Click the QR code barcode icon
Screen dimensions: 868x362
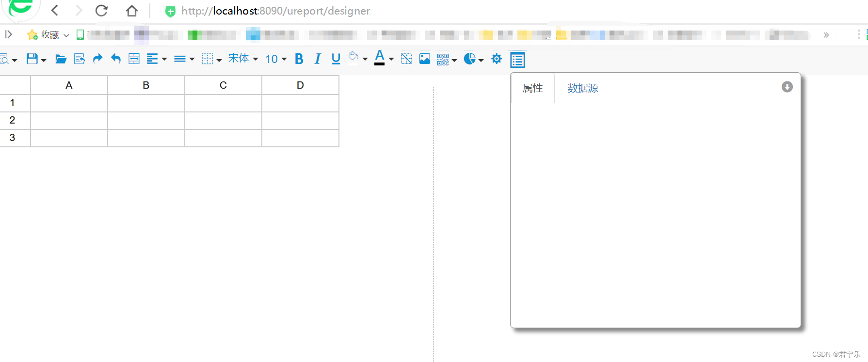coord(443,59)
